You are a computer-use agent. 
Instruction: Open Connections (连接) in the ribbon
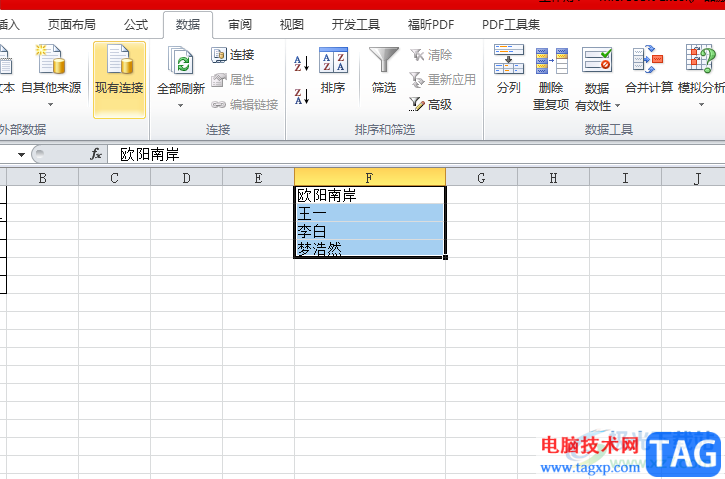click(233, 55)
